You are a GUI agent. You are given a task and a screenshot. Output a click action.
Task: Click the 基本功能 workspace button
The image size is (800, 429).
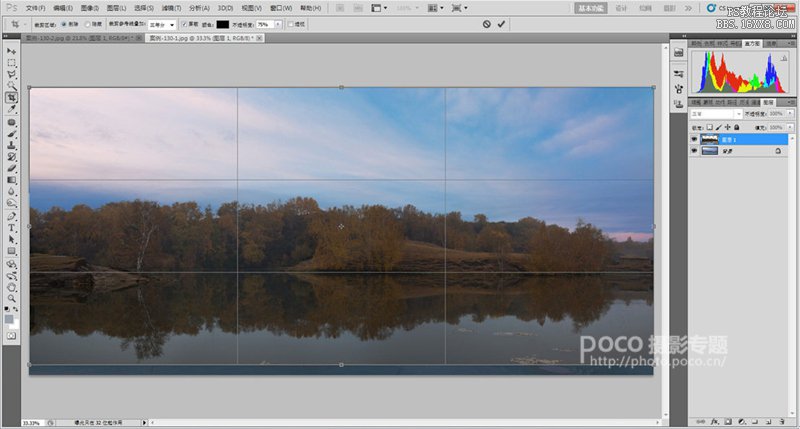point(591,8)
